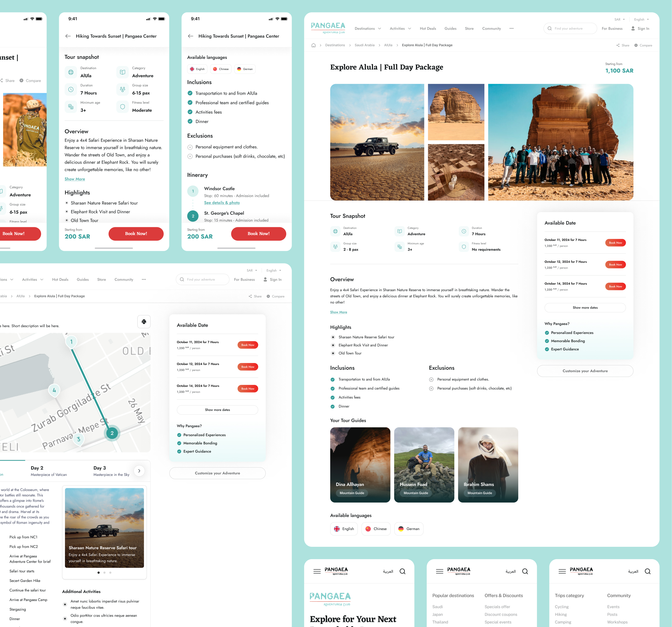Image resolution: width=672 pixels, height=627 pixels.
Task: Tap the back arrow on Tour snapshot phone screen
Action: click(x=68, y=36)
